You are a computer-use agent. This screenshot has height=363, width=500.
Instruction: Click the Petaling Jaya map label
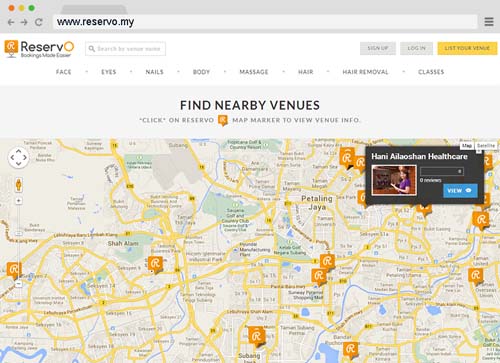pyautogui.click(x=317, y=203)
